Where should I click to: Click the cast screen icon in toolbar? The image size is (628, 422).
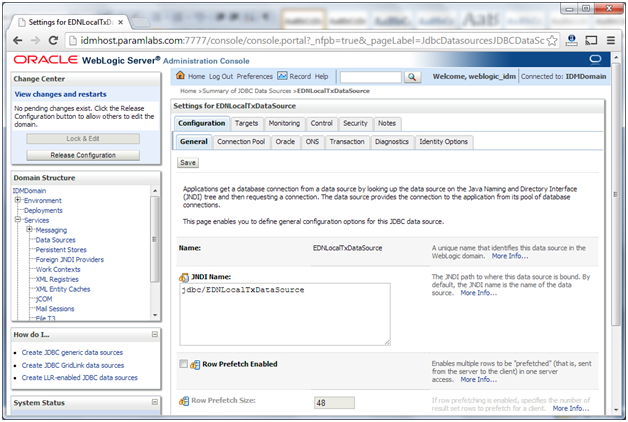pos(591,40)
